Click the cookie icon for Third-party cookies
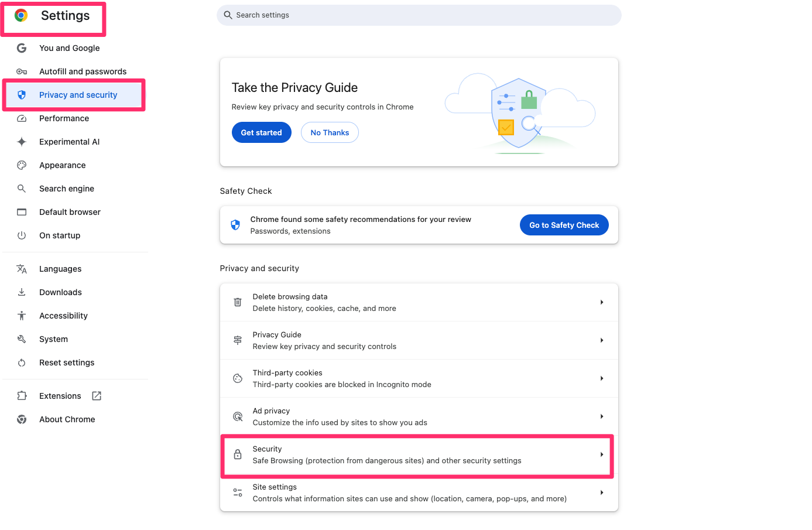 click(238, 378)
